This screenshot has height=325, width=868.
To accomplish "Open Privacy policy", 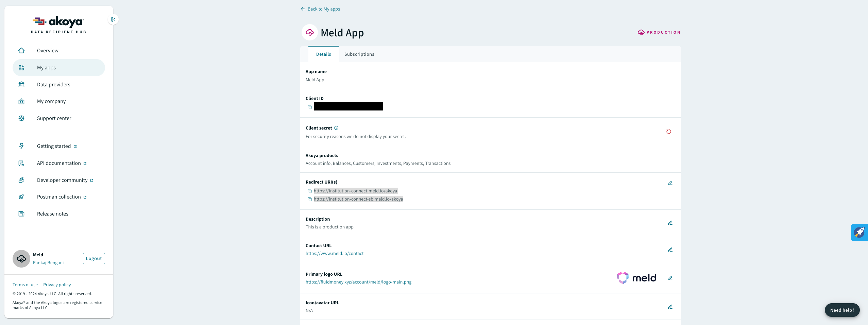I will [57, 285].
